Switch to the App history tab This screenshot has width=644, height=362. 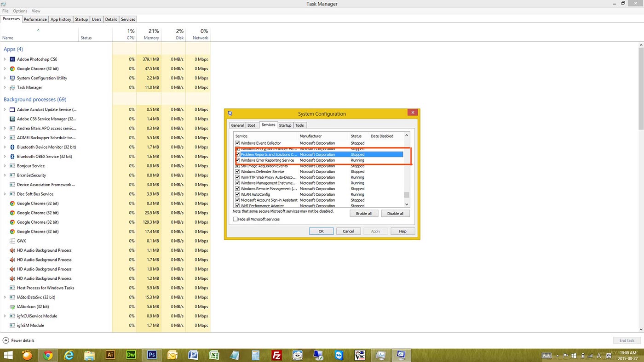pyautogui.click(x=61, y=19)
